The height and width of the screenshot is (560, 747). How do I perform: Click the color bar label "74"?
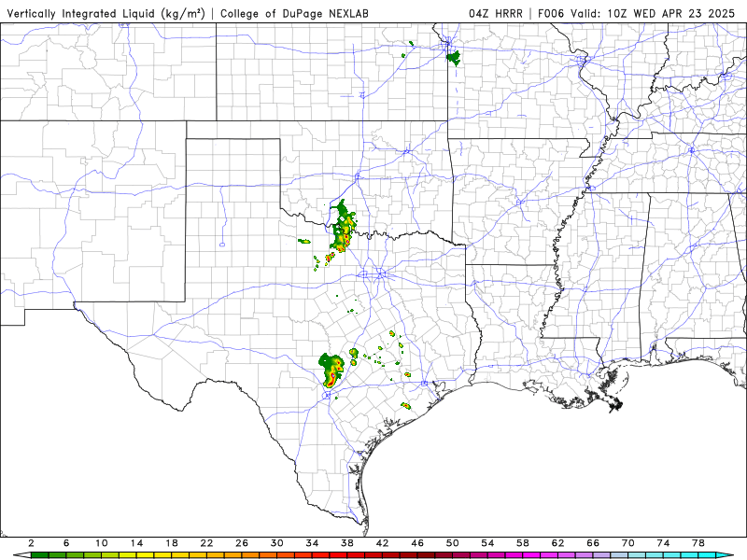[663, 543]
